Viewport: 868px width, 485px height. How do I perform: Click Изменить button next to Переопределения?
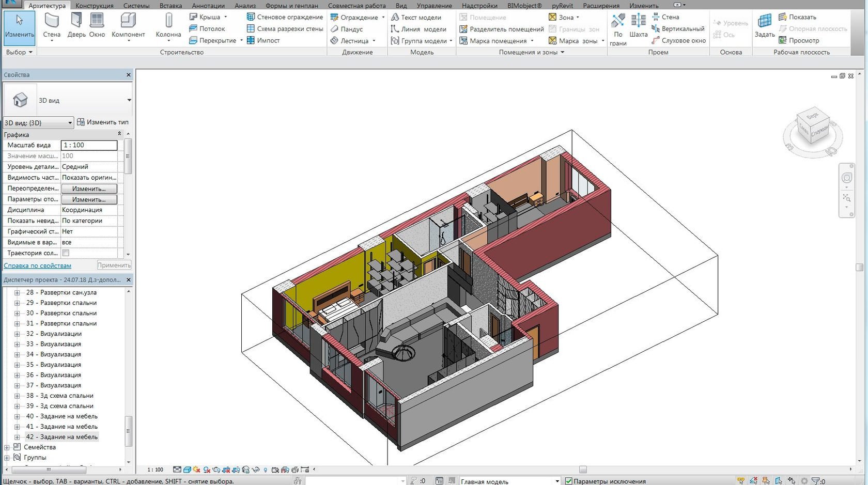click(x=89, y=189)
